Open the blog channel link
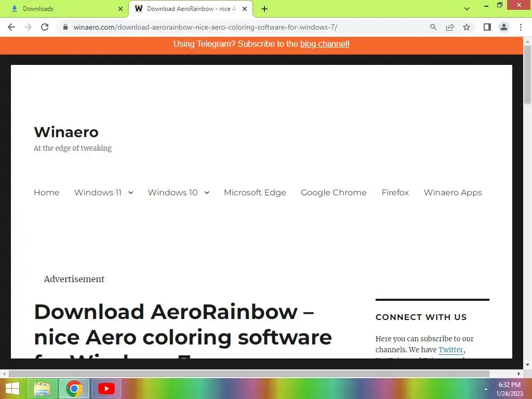Image resolution: width=532 pixels, height=399 pixels. point(325,44)
